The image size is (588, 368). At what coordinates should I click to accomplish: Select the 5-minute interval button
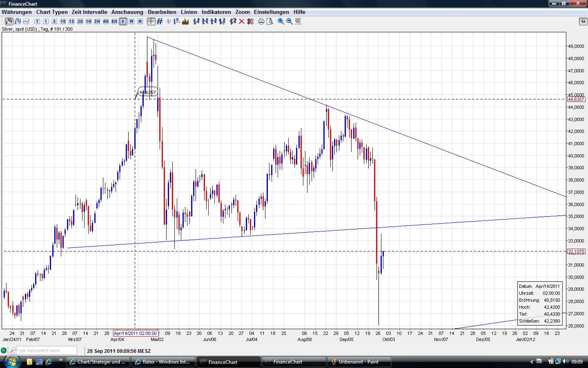[54, 21]
